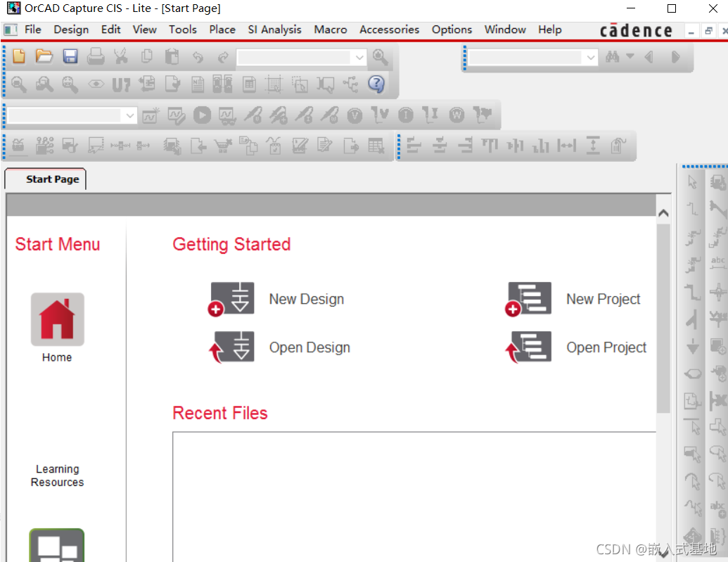The width and height of the screenshot is (728, 562).
Task: Click the voltage marker V circle icon
Action: (355, 115)
